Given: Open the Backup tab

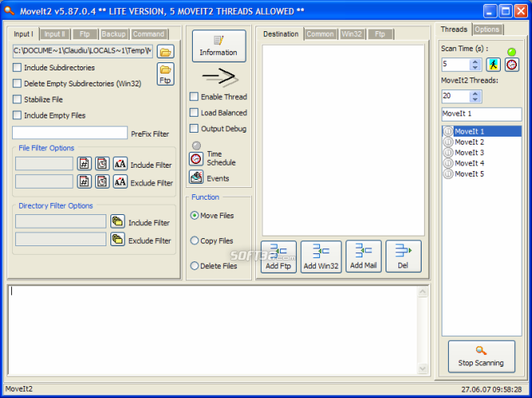Looking at the screenshot, I should (114, 34).
